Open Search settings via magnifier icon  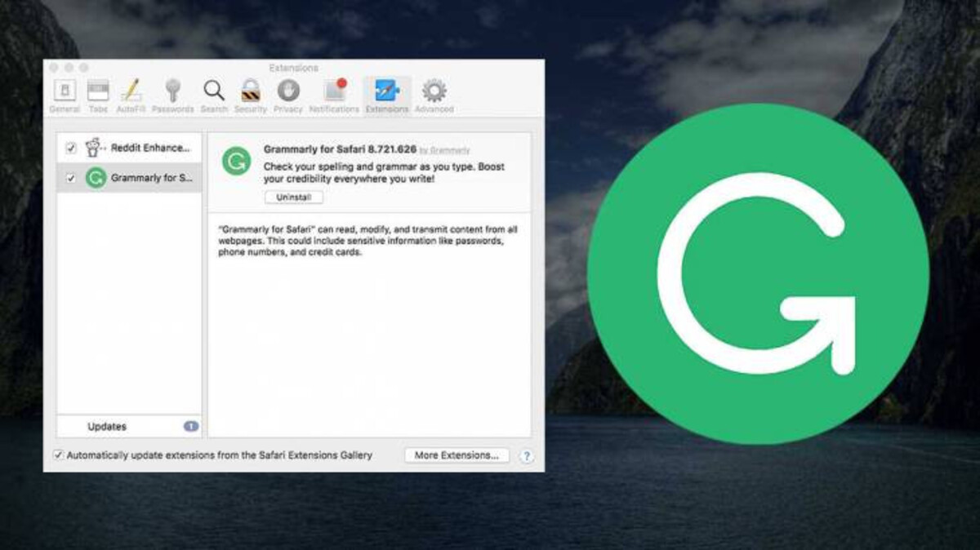[x=213, y=90]
